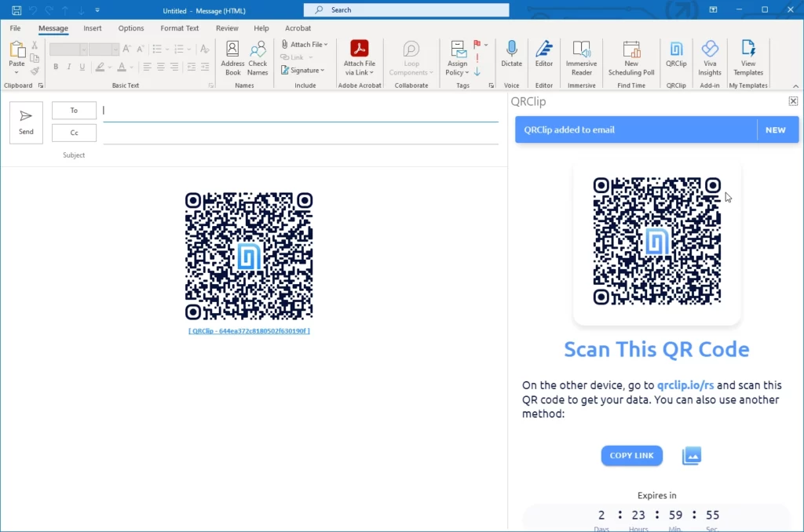Open the Acrobat tab
Screen dimensions: 804x532
(x=298, y=28)
